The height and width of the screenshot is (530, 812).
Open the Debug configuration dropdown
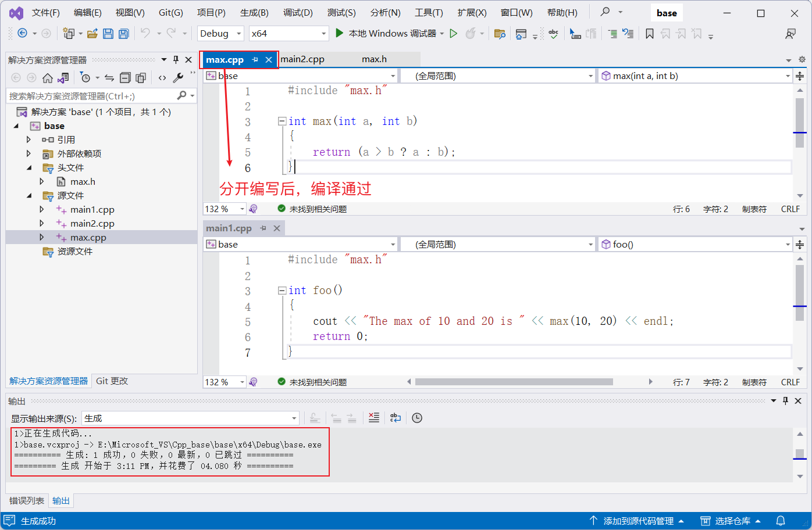pos(220,34)
